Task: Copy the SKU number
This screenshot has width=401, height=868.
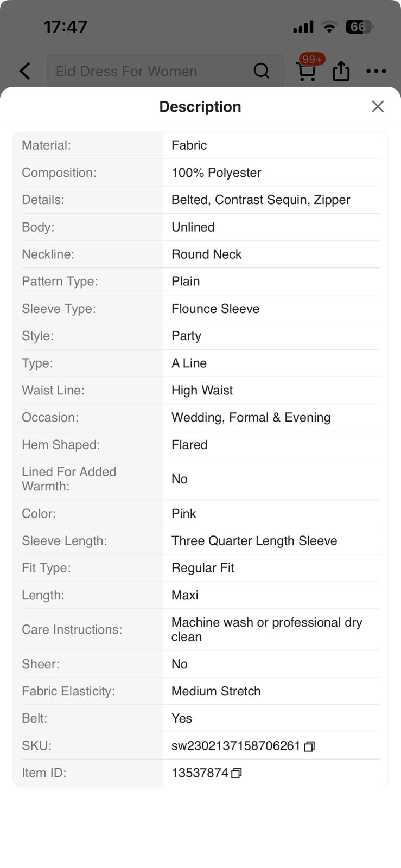Action: 309,746
